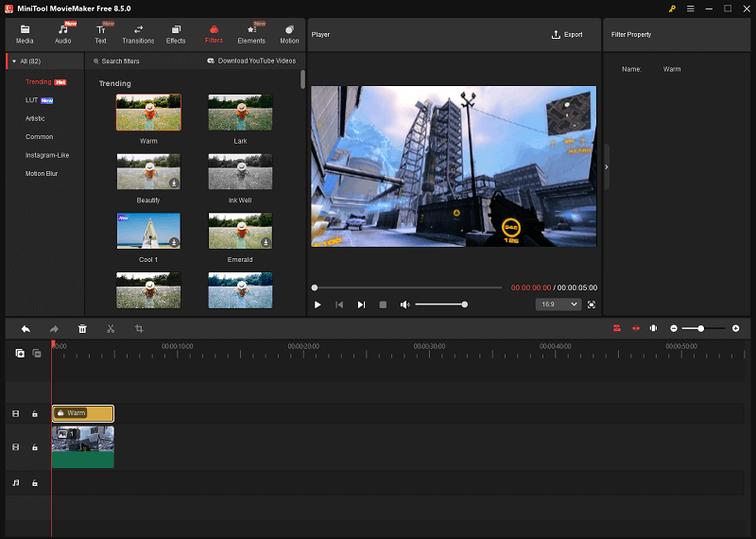Image resolution: width=756 pixels, height=539 pixels.
Task: Zoom out the timeline with minus icon
Action: click(674, 328)
